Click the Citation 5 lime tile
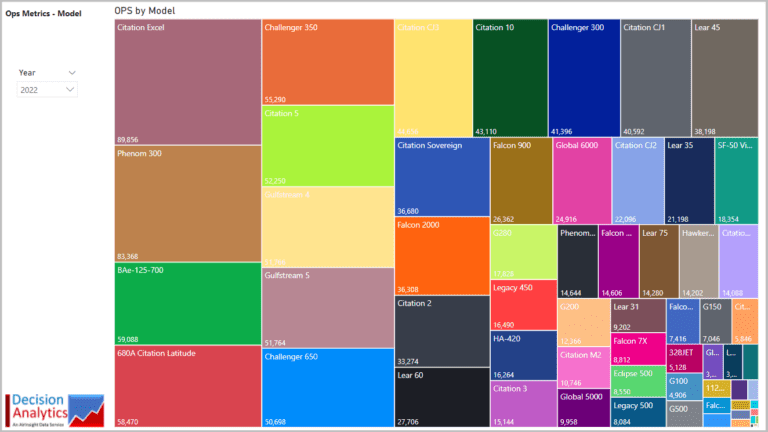768x432 pixels. click(328, 146)
